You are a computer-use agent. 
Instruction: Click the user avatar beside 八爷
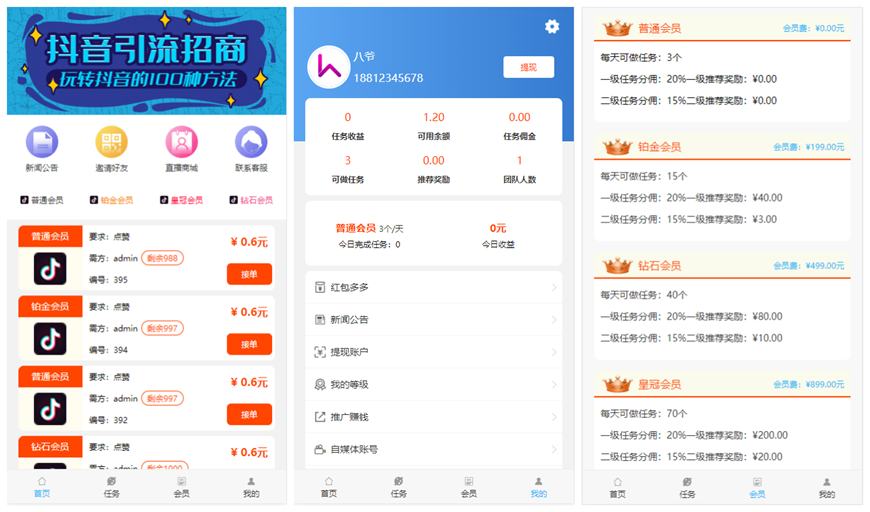[x=328, y=66]
